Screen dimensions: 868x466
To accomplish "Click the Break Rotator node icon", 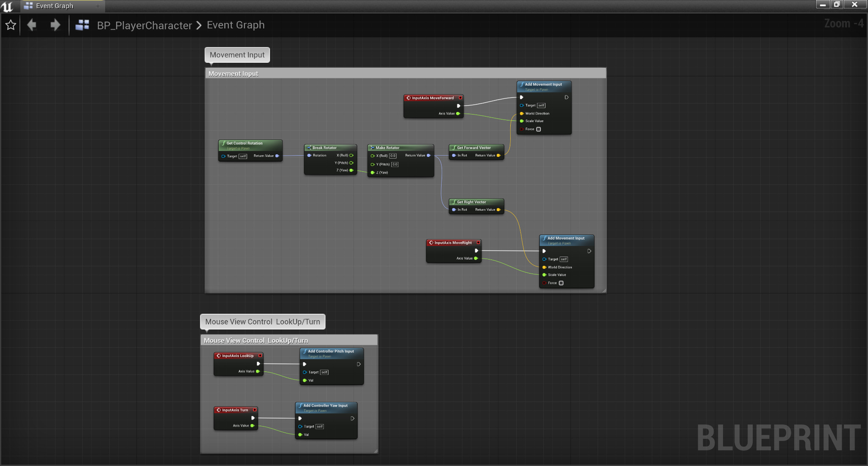I will tap(309, 148).
